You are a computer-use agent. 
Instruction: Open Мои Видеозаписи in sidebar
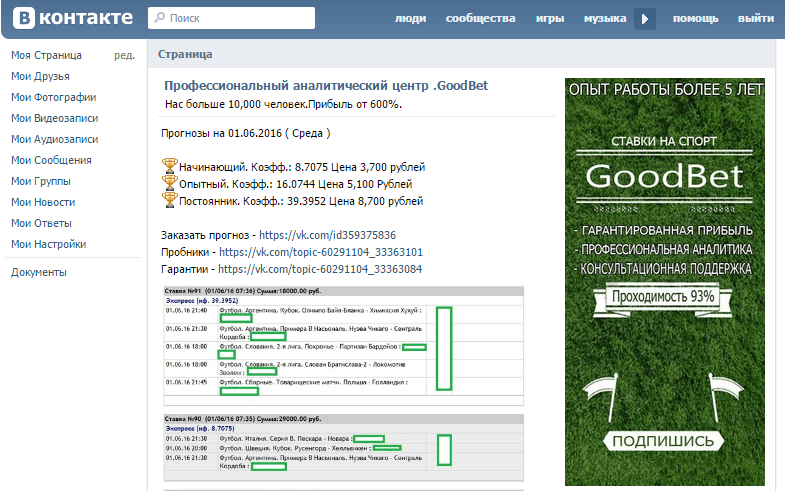coord(55,118)
